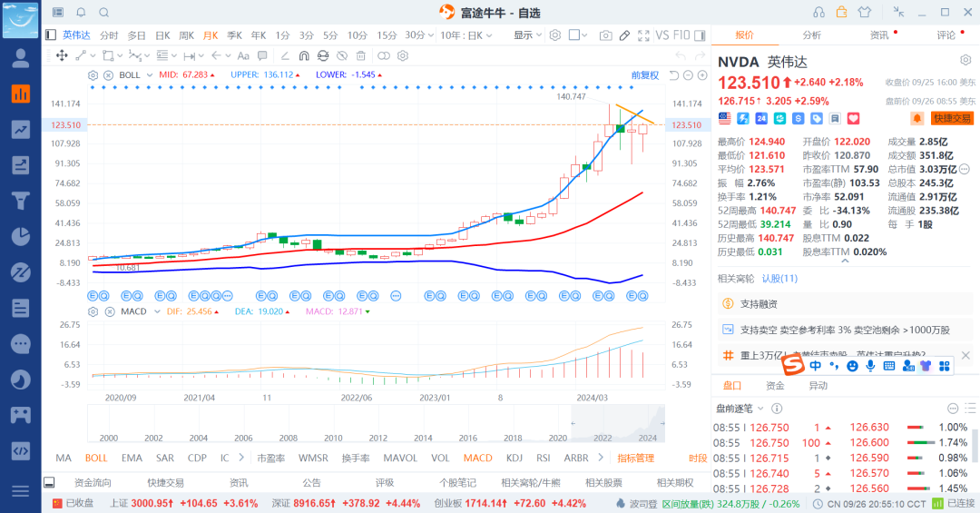
Task: Open the chat bubble community sidebar icon
Action: pyautogui.click(x=21, y=343)
